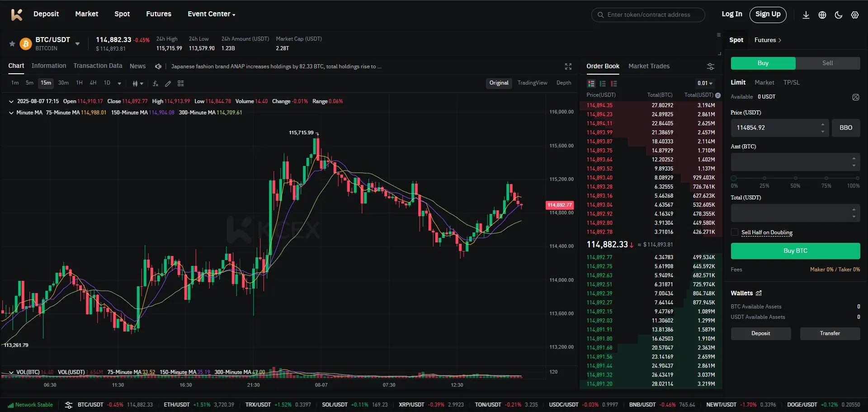The height and width of the screenshot is (412, 868).
Task: Set amount slider to 50%
Action: 795,179
